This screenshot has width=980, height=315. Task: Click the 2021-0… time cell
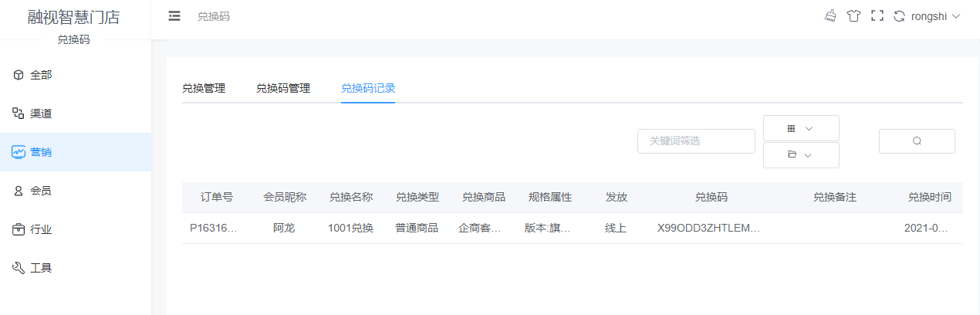926,229
